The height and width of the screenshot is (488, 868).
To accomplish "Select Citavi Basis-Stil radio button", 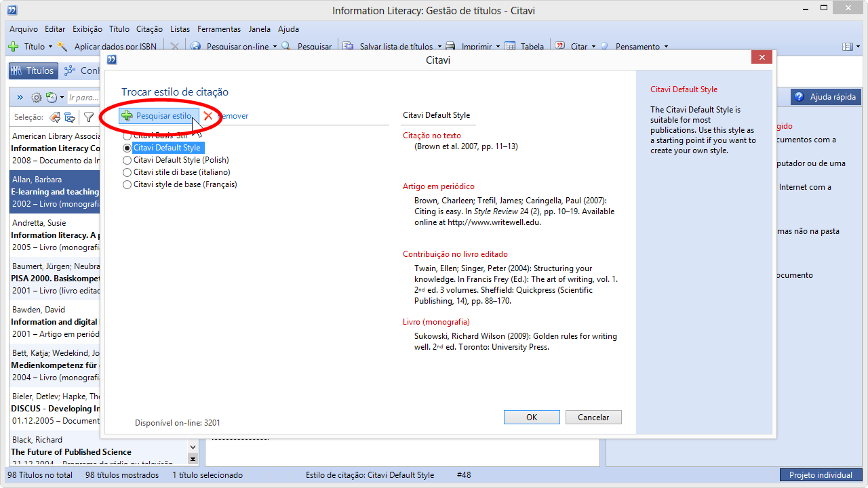I will pos(127,136).
